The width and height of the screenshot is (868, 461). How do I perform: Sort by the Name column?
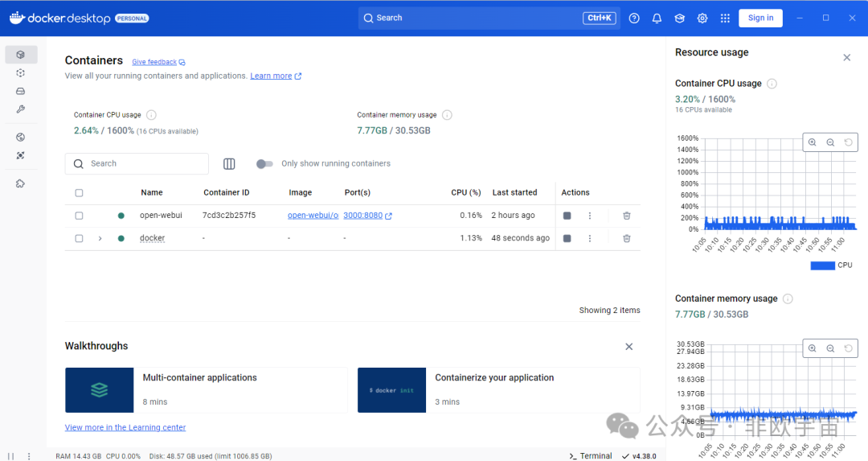152,192
